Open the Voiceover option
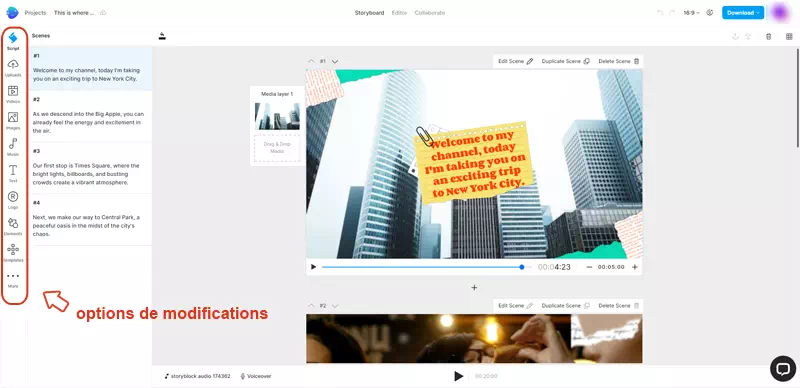 pyautogui.click(x=256, y=376)
